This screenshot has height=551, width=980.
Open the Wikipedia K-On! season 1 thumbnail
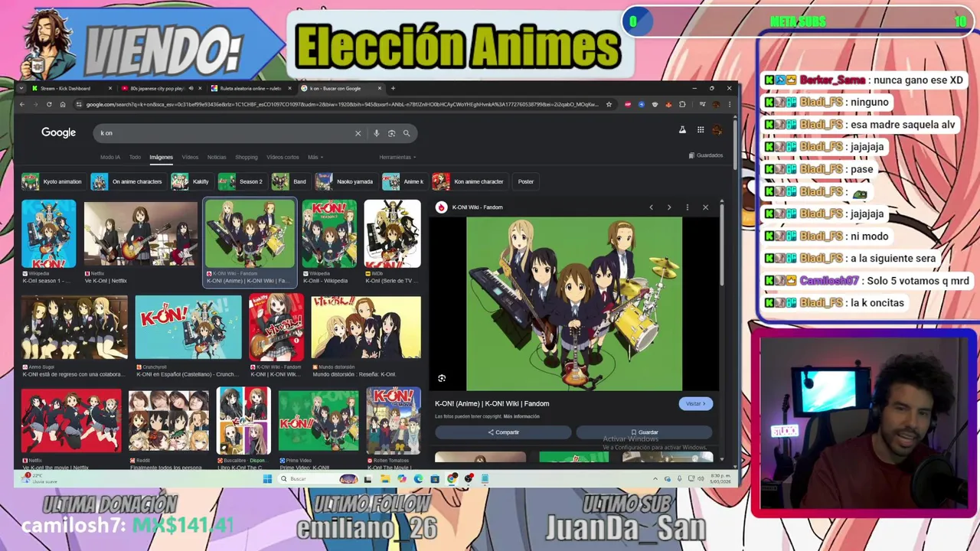pyautogui.click(x=49, y=234)
